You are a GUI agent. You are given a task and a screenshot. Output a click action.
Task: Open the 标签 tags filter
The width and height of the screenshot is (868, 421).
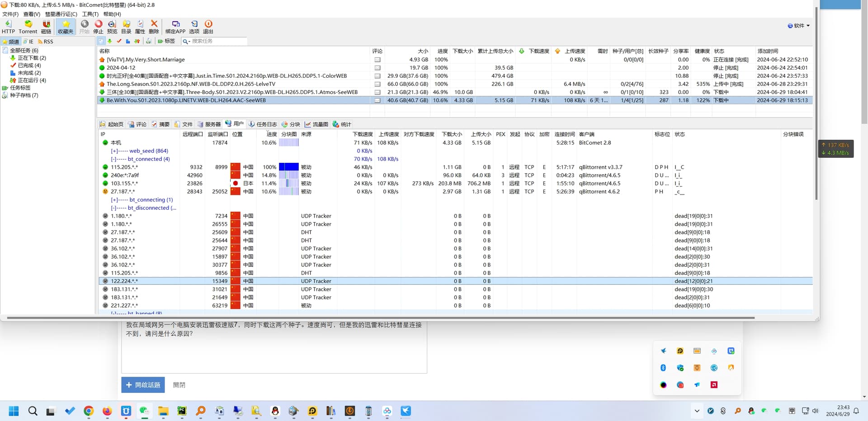(x=166, y=41)
